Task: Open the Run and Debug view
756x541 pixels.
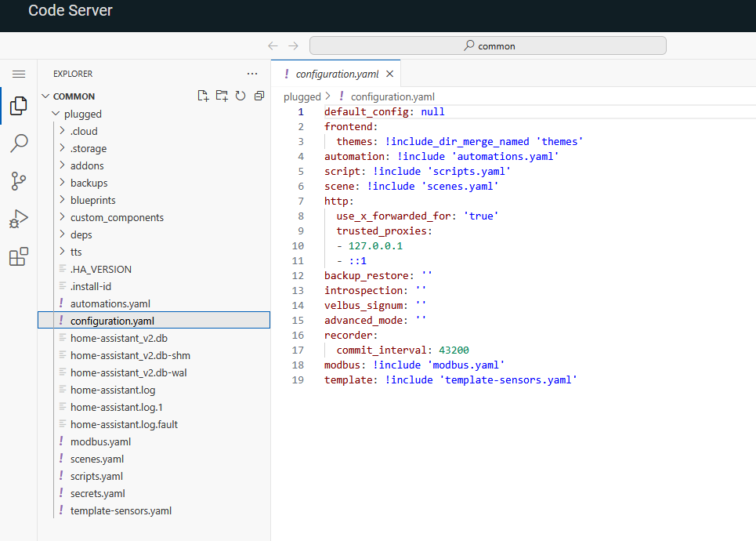Action: [x=19, y=219]
